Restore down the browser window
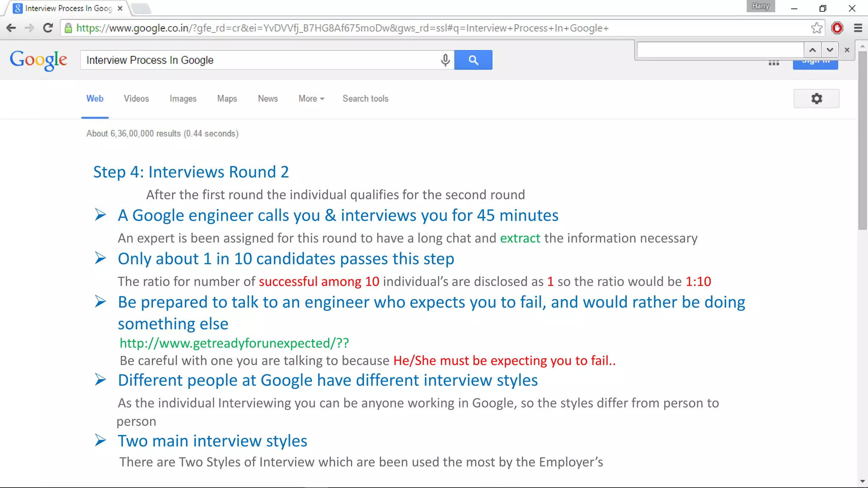This screenshot has height=488, width=868. click(x=823, y=8)
